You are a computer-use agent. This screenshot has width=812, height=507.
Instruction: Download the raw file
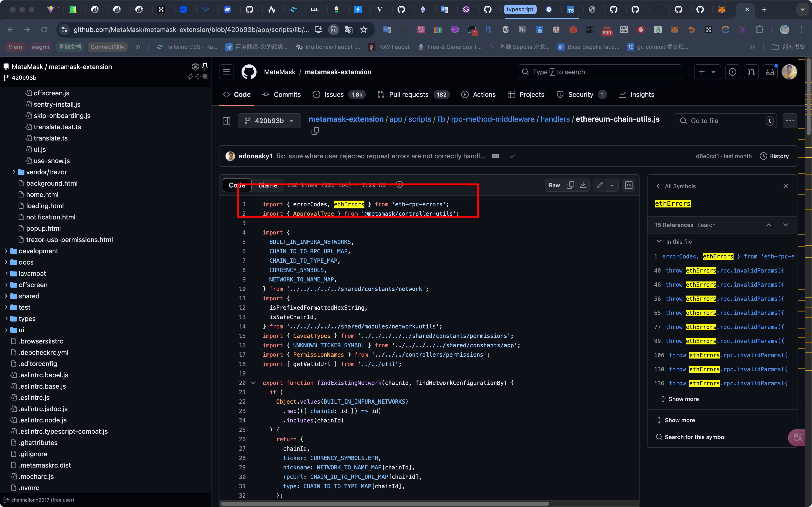(x=583, y=185)
